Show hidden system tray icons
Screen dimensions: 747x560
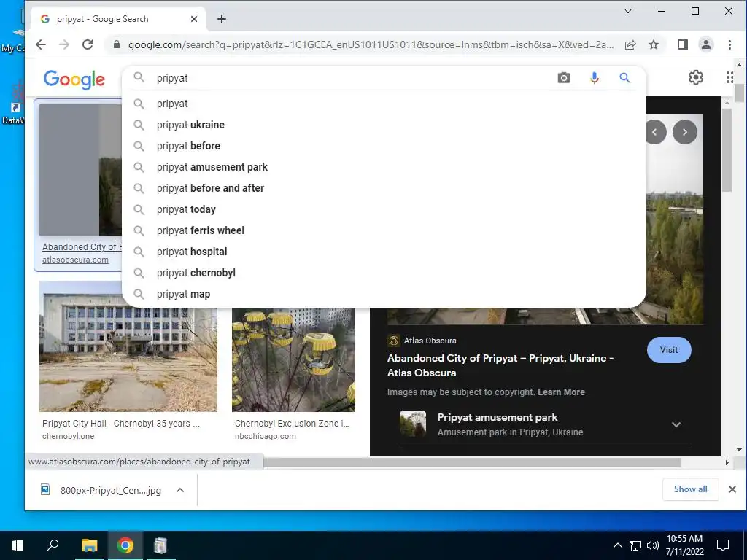(617, 545)
